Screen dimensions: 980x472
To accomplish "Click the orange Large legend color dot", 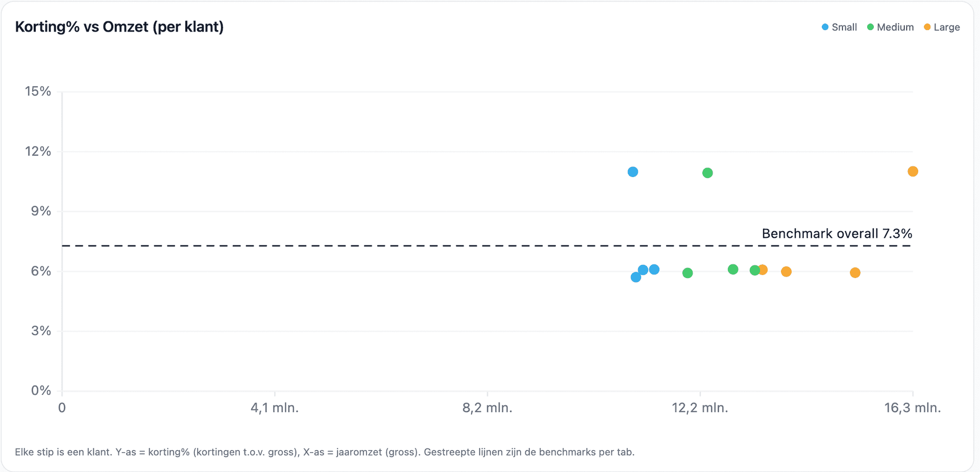I will coord(927,27).
